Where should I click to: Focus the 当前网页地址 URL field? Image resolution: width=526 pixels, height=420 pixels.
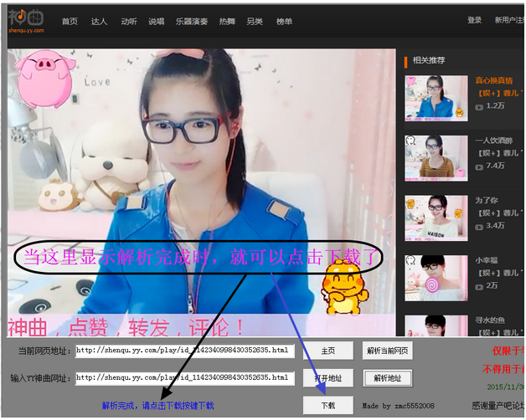pos(185,351)
